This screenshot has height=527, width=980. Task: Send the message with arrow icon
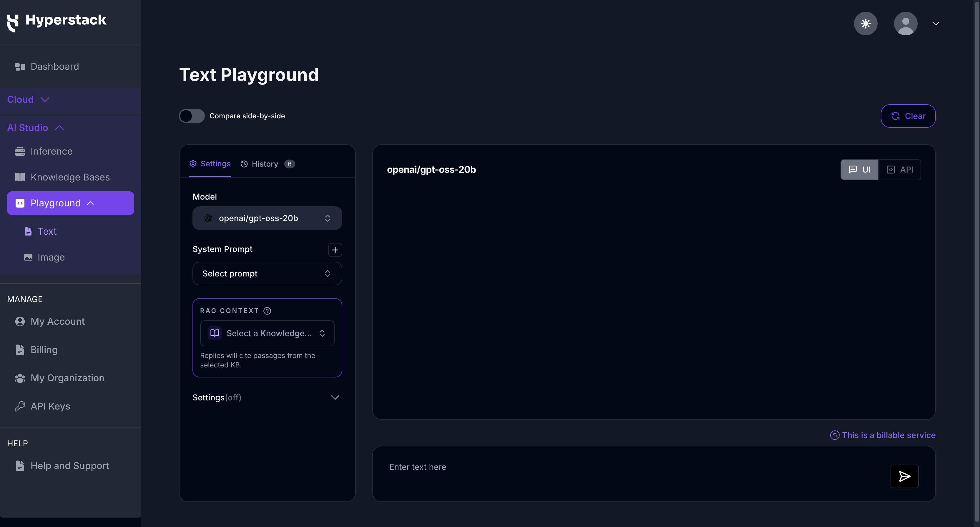(904, 476)
